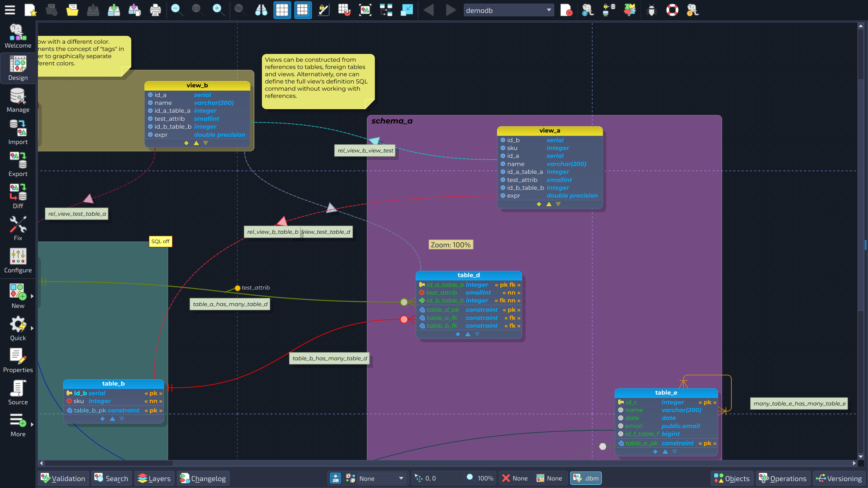868x488 pixels.
Task: Open the Import tool in sidebar
Action: (x=18, y=132)
